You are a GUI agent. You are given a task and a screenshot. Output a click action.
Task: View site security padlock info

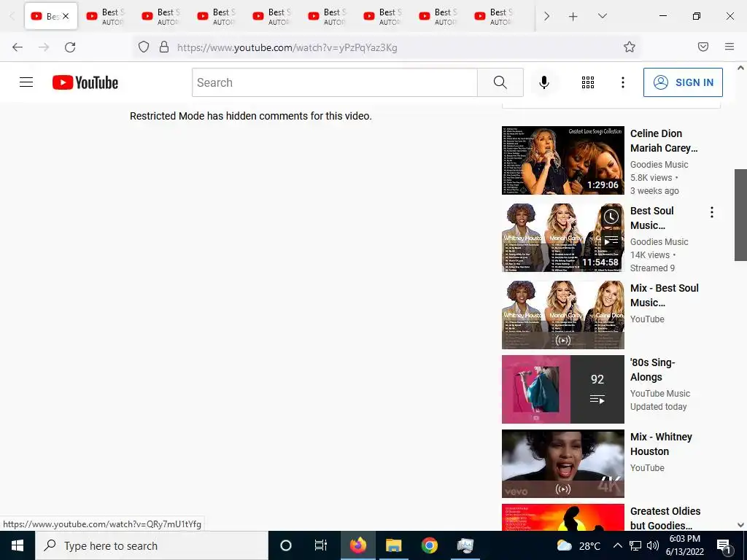click(164, 47)
